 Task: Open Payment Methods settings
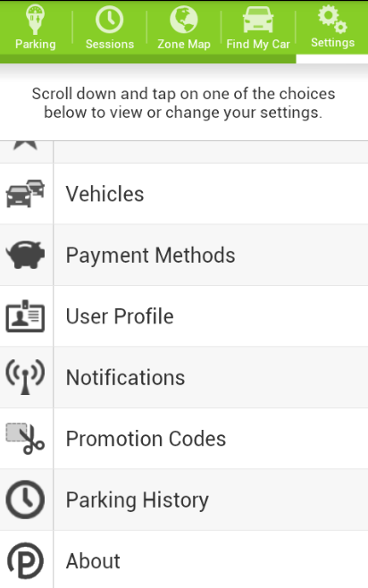(184, 255)
